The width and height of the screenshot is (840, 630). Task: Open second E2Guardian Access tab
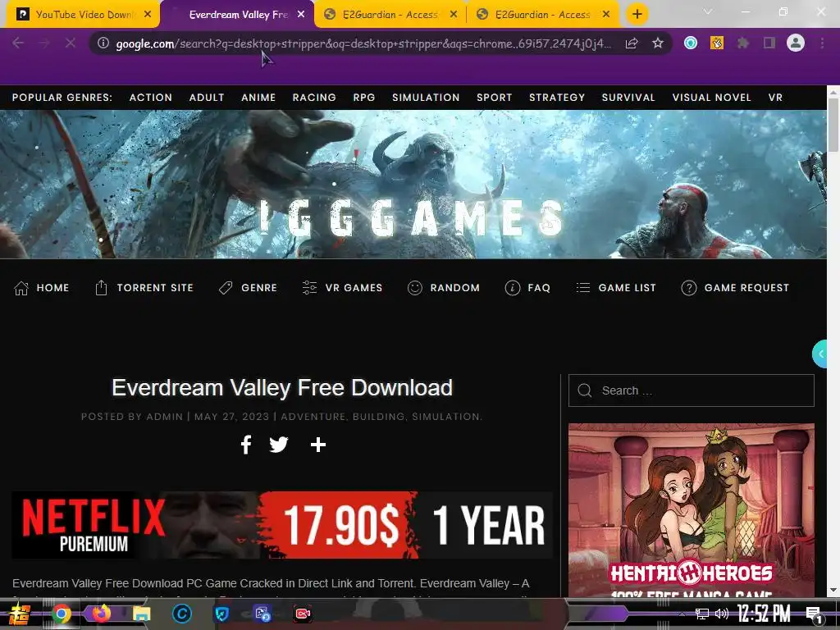[x=543, y=15]
